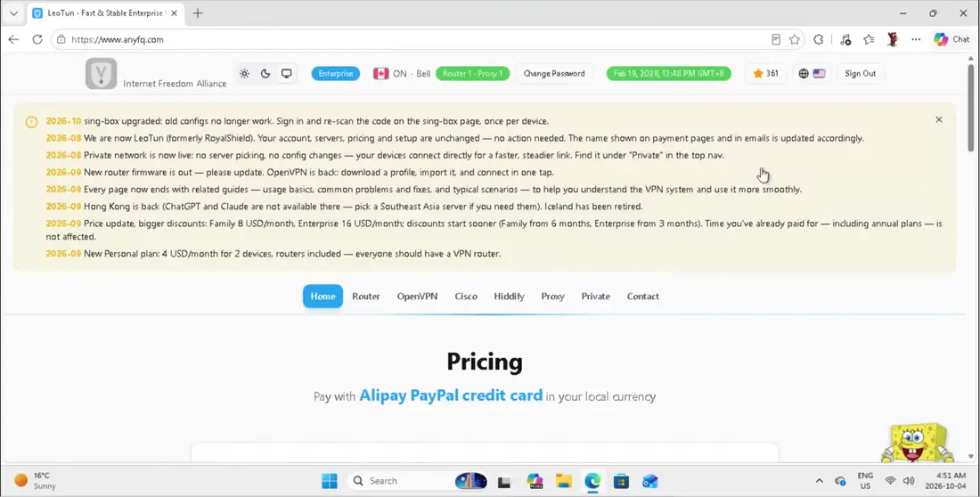Click 'Internet Freedom Alliance' text

pyautogui.click(x=175, y=84)
